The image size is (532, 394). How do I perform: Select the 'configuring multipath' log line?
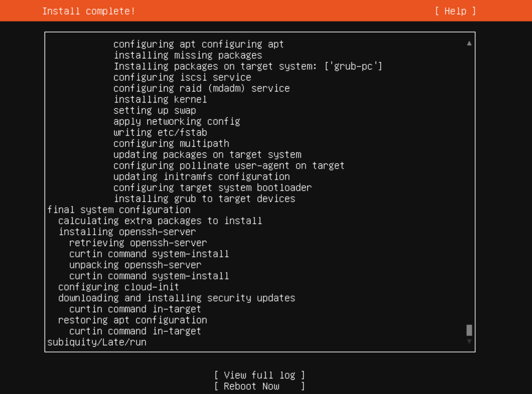pos(171,143)
